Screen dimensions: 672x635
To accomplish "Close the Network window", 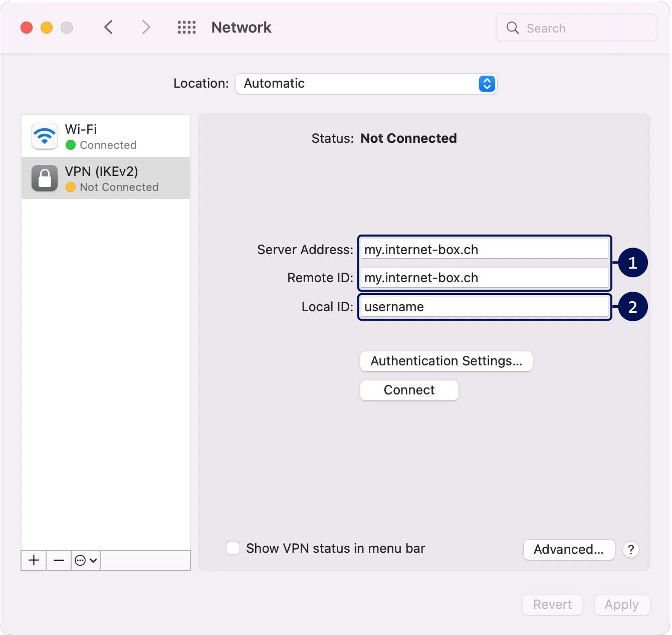I will (x=27, y=28).
